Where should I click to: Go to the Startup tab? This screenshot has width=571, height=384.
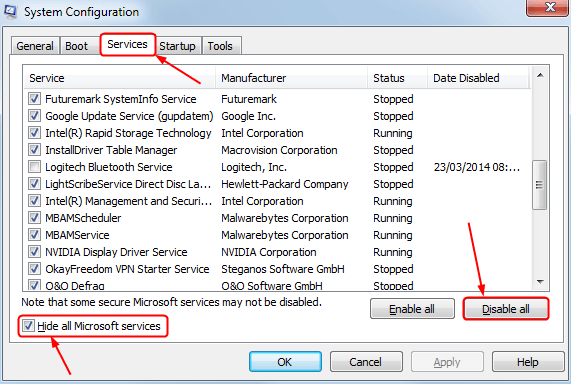[177, 46]
